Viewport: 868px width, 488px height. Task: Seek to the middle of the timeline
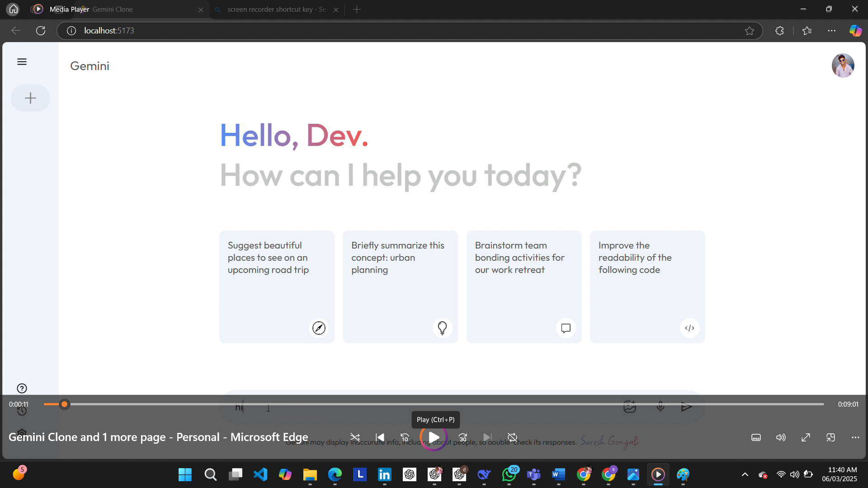(434, 404)
